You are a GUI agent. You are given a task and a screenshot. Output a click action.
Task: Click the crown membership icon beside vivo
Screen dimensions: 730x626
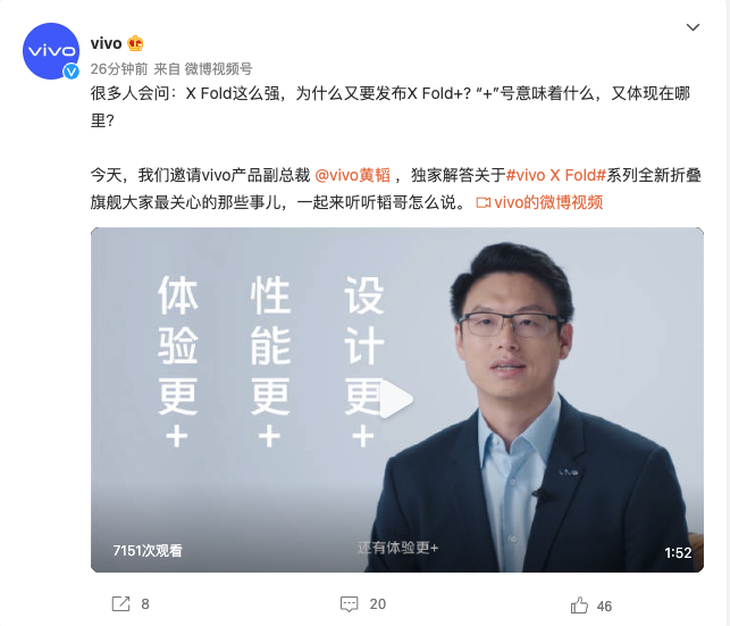tap(135, 43)
